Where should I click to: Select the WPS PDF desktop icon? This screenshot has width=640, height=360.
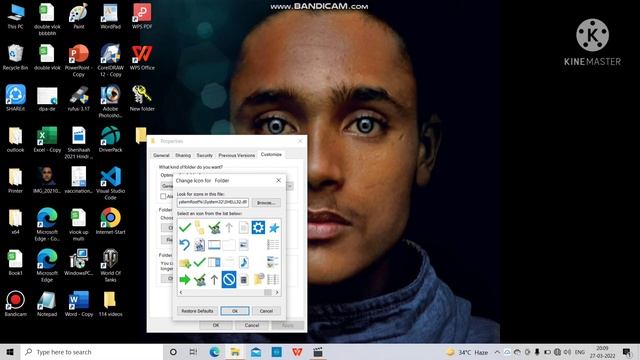click(x=142, y=16)
